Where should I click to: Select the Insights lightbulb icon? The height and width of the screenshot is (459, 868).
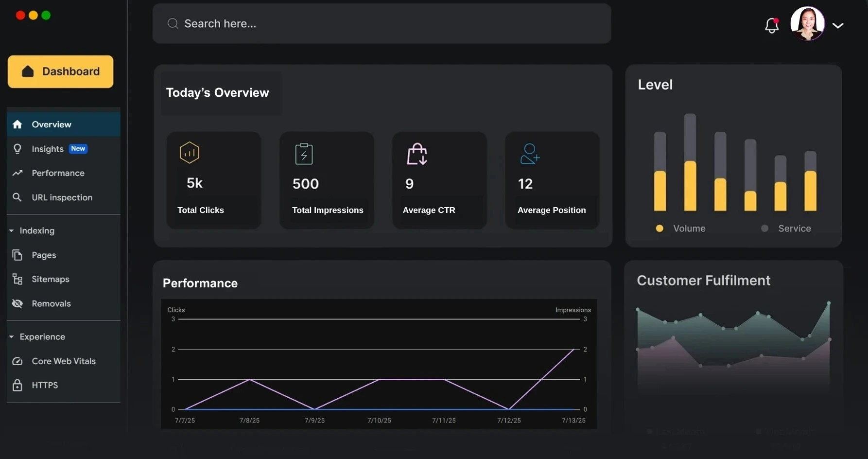tap(17, 149)
